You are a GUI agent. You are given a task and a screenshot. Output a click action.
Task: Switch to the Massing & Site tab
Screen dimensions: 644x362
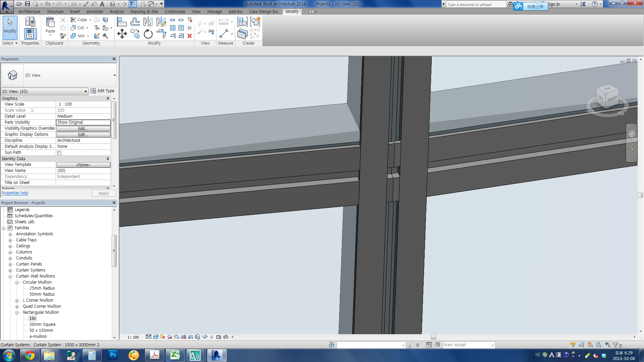point(144,11)
